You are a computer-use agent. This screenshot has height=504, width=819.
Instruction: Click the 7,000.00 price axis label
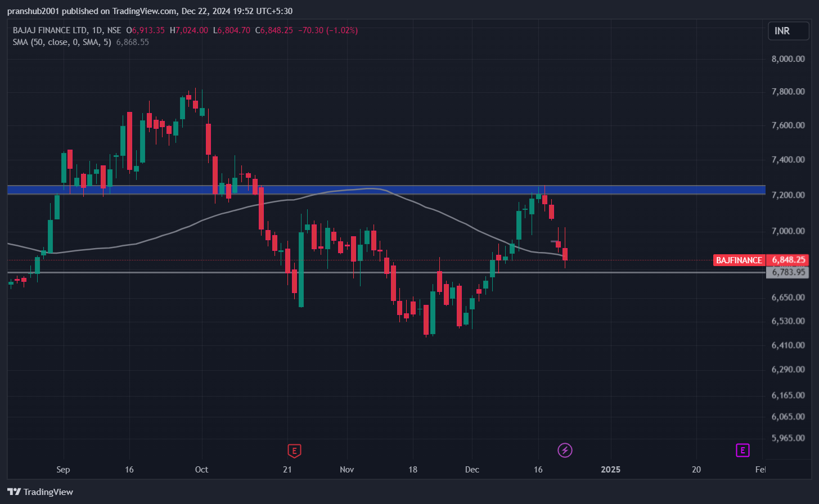pos(787,231)
